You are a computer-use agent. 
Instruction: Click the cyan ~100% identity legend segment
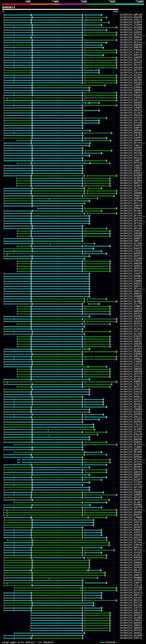pos(130,4)
